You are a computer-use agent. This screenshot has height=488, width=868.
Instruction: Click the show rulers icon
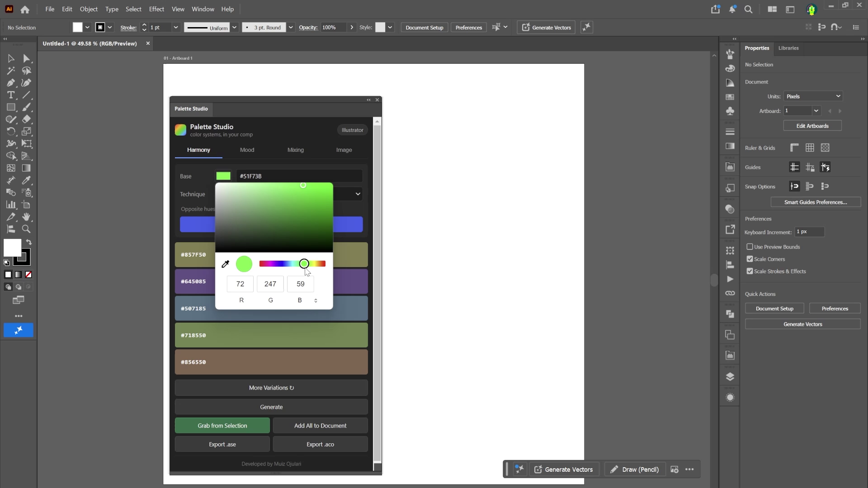pyautogui.click(x=794, y=148)
